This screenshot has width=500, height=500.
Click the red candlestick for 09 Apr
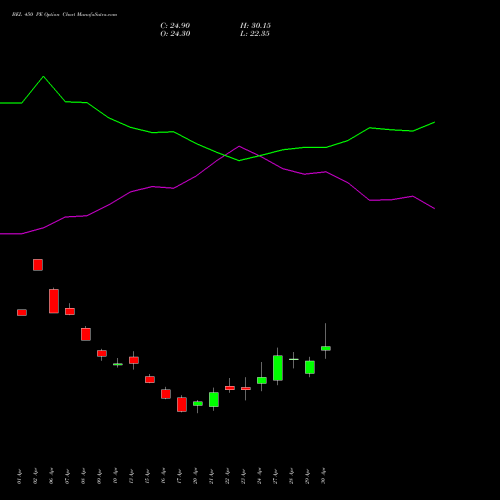coord(102,353)
